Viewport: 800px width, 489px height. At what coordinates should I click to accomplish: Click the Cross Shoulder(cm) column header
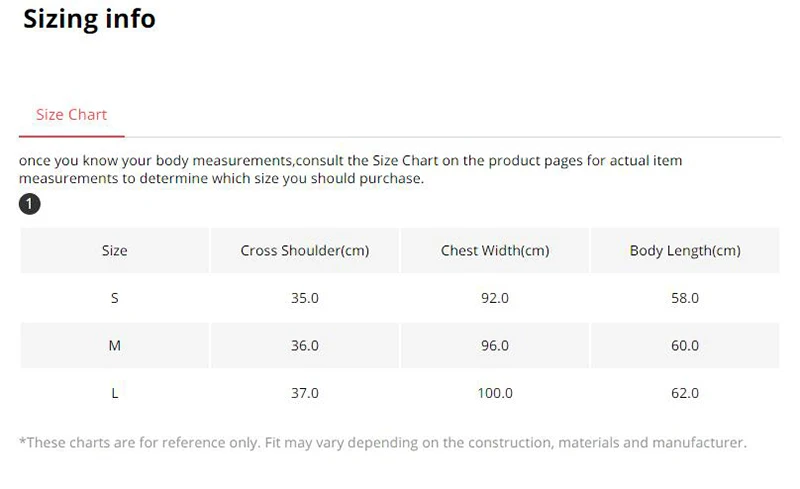coord(305,251)
